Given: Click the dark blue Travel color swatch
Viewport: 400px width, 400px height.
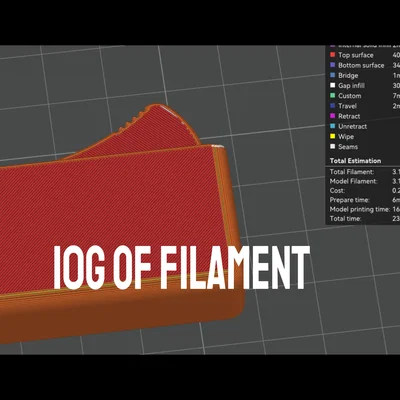Looking at the screenshot, I should (x=332, y=106).
